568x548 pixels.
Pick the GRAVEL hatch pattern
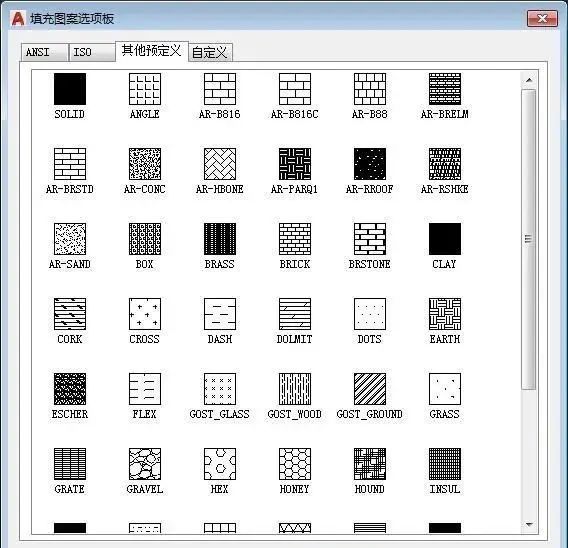point(145,464)
